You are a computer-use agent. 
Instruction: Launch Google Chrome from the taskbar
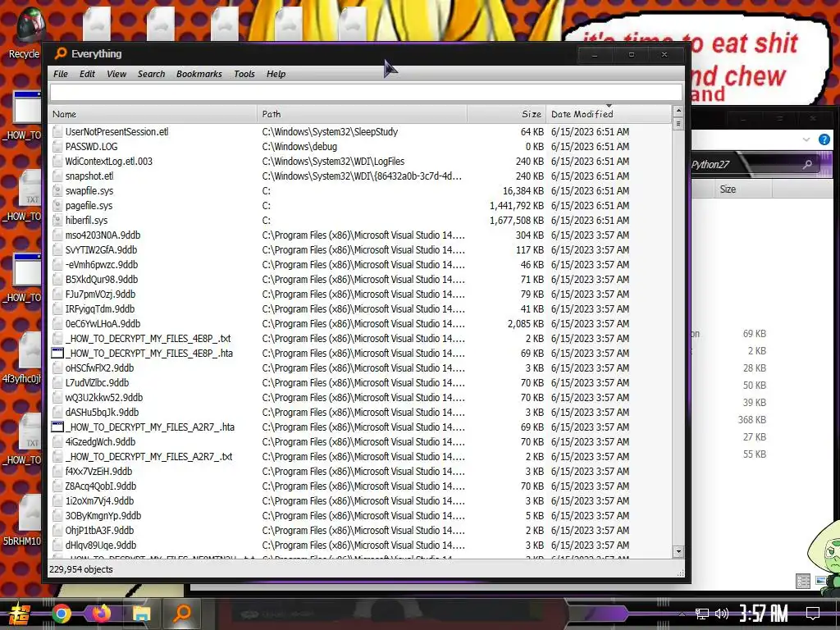click(x=61, y=614)
